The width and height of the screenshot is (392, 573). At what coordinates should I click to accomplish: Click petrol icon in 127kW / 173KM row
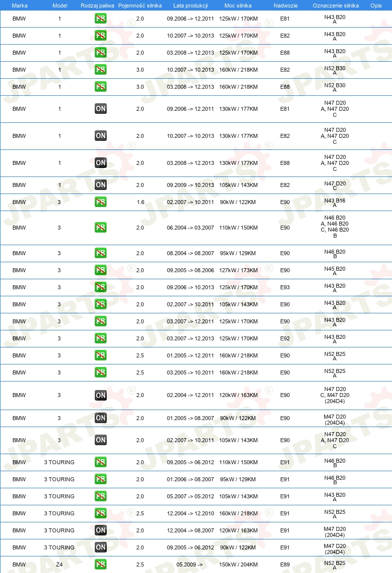tap(100, 270)
